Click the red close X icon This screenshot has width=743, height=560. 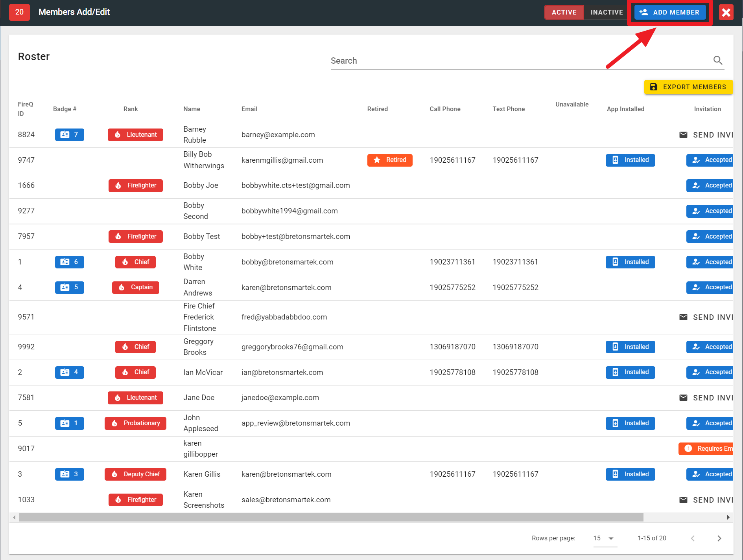pyautogui.click(x=726, y=13)
